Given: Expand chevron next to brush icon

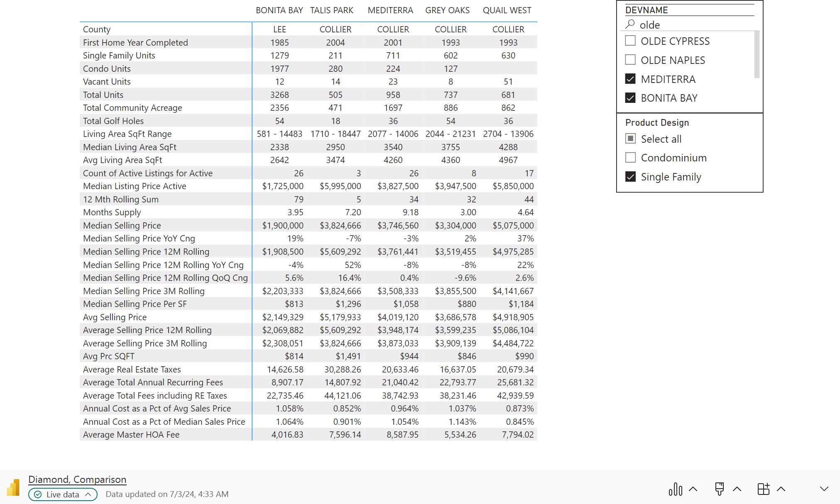Looking at the screenshot, I should (737, 489).
